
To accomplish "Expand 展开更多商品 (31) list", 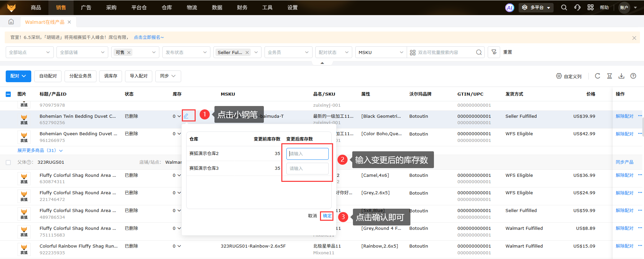I will pyautogui.click(x=40, y=151).
